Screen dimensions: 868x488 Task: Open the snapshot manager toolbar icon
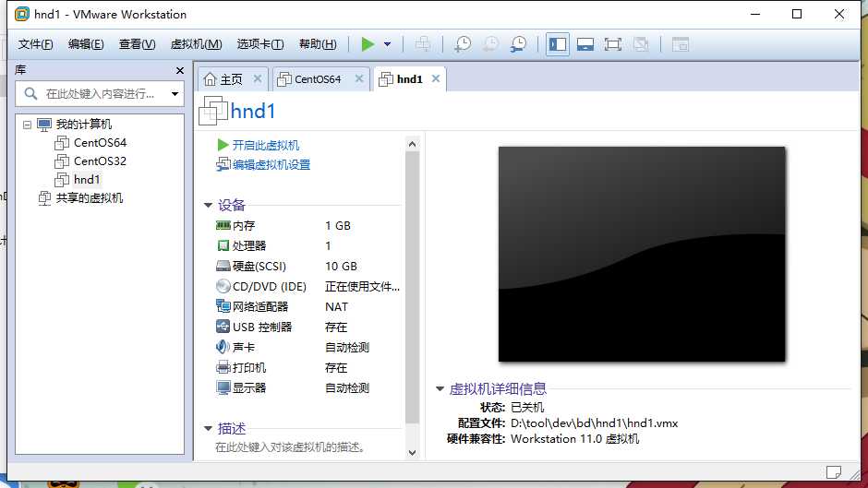click(519, 44)
